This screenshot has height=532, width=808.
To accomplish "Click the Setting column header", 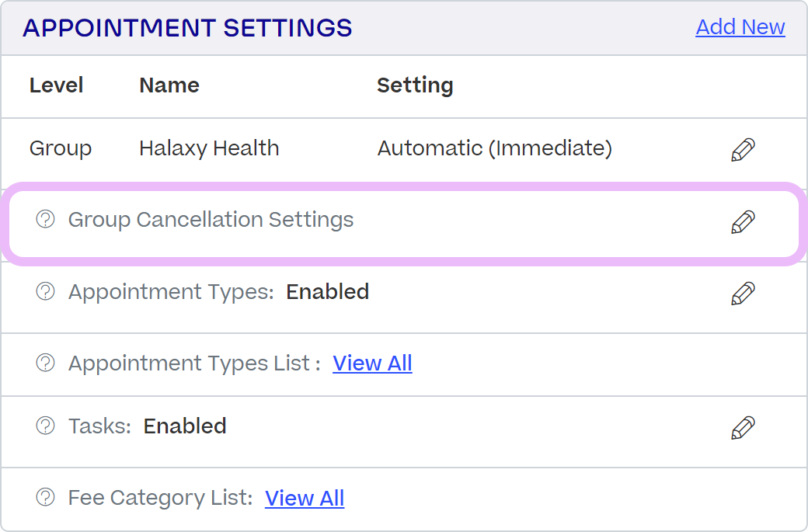I will tap(415, 85).
